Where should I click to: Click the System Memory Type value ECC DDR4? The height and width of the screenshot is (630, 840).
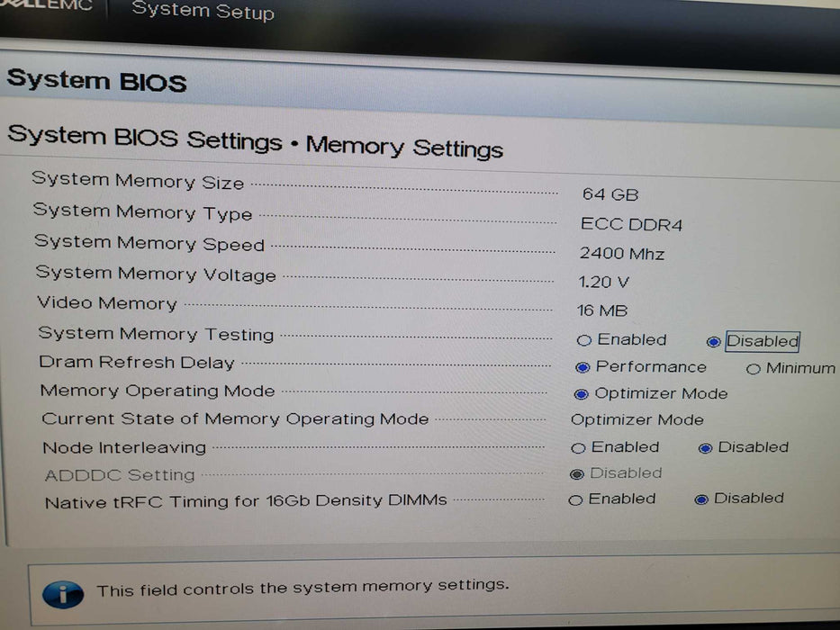click(x=632, y=224)
